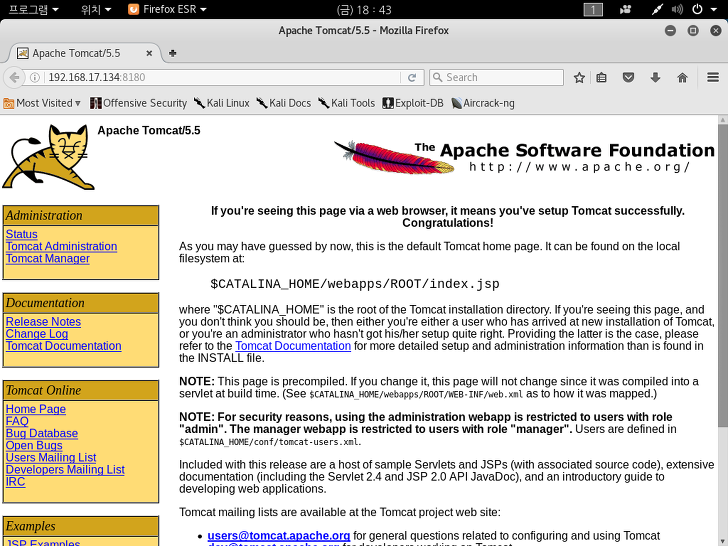Click the page vertical scrollbar thumb
Screen dimensions: 728x546
coord(722,275)
